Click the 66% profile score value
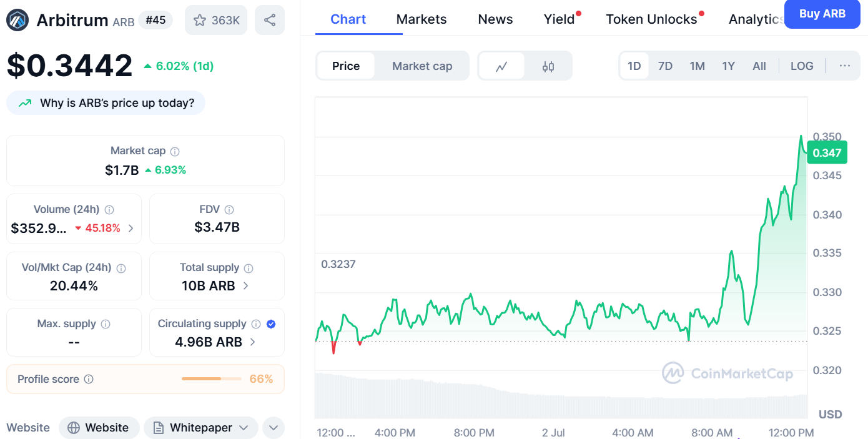 [x=261, y=379]
